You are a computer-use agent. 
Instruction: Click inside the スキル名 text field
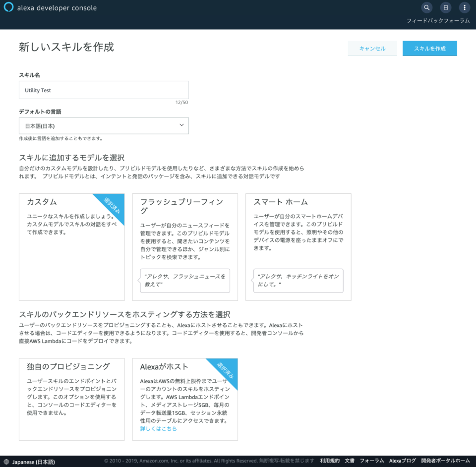(104, 90)
